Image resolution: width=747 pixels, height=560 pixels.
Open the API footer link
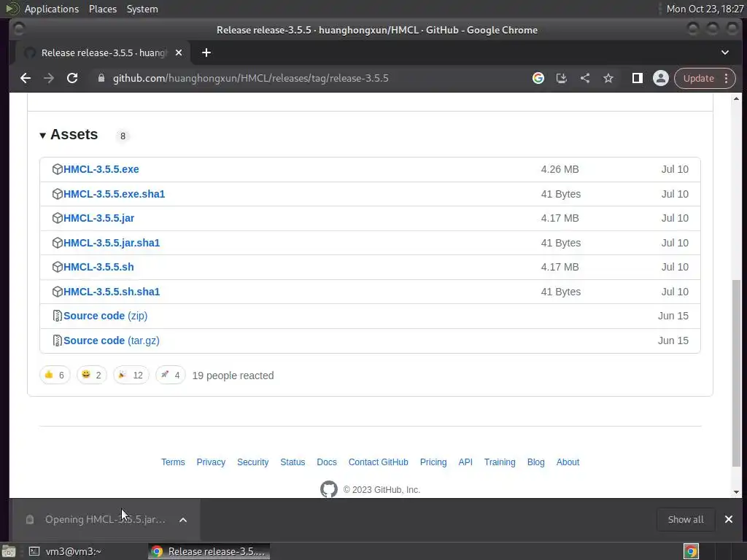pos(465,462)
